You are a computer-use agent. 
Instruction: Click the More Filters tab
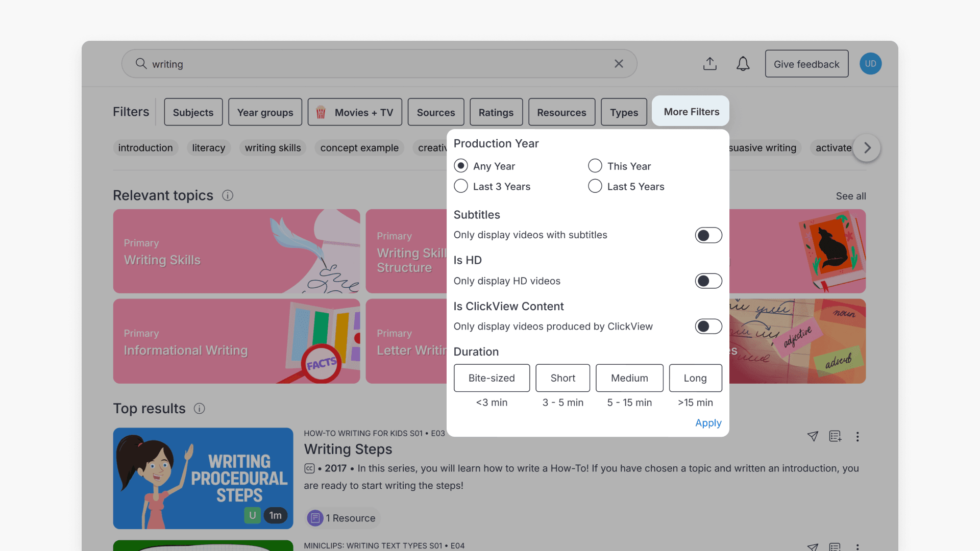tap(691, 112)
